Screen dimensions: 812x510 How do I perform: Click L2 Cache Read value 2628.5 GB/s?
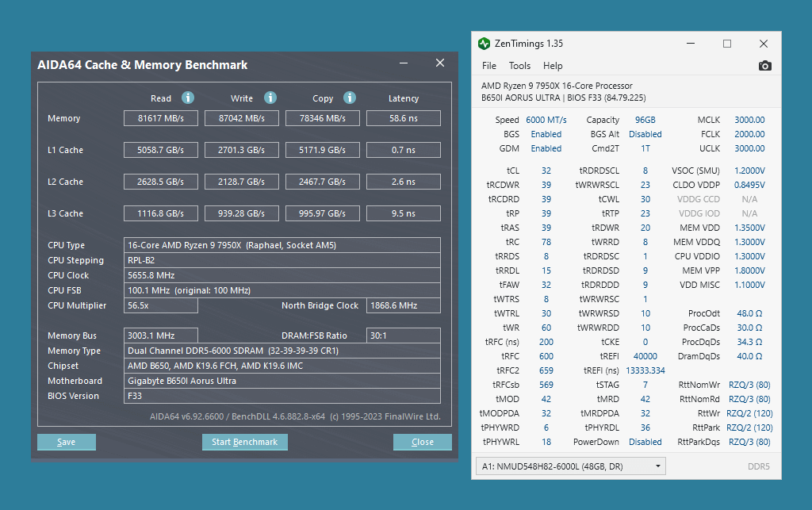tap(160, 182)
